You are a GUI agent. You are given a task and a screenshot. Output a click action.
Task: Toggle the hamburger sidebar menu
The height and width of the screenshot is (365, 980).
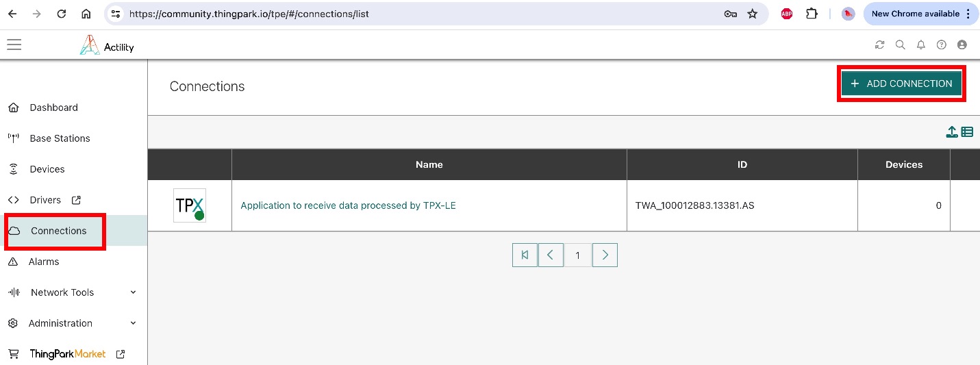[14, 45]
